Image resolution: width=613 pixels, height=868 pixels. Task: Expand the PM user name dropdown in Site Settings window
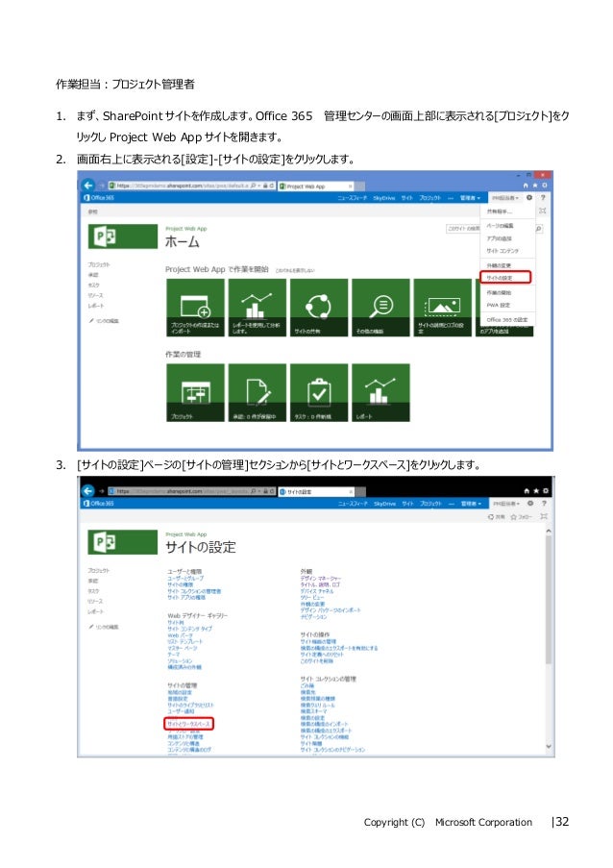[506, 503]
